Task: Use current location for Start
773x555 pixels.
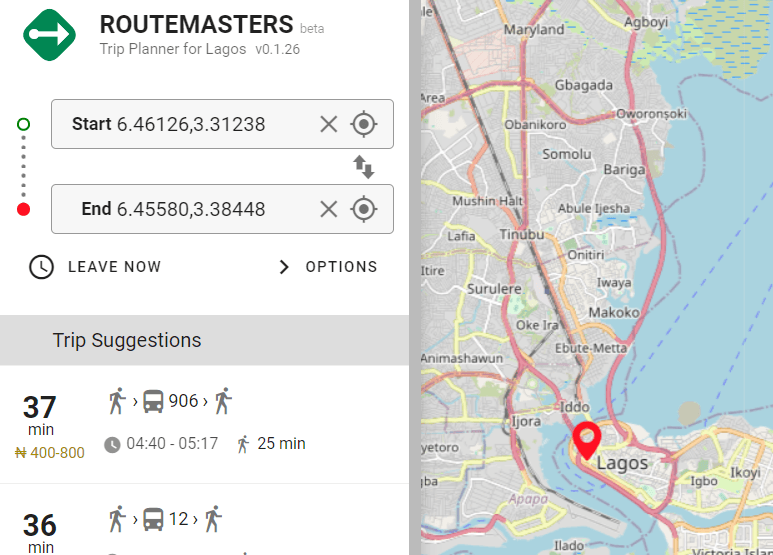Action: click(x=364, y=124)
